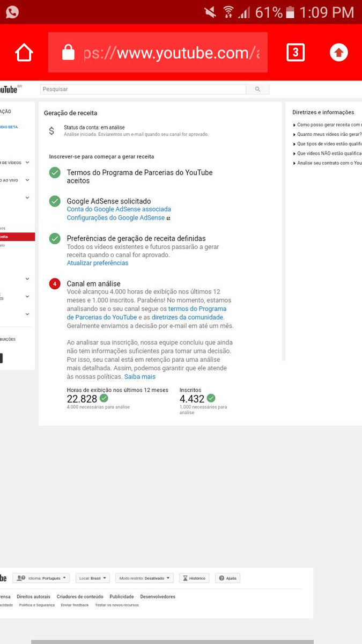Screen dimensions: 362x644
Task: Click 'Atualizar preferências' link
Action: point(98,263)
